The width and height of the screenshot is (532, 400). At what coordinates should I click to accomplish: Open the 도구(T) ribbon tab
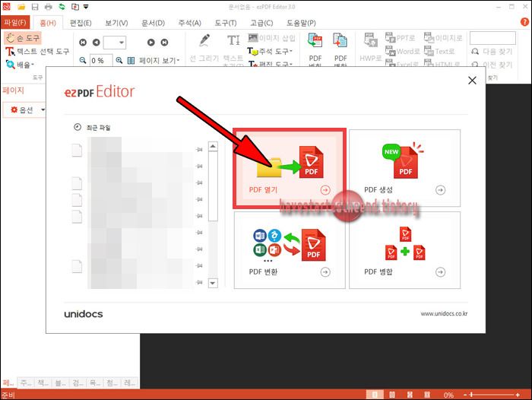click(x=226, y=23)
